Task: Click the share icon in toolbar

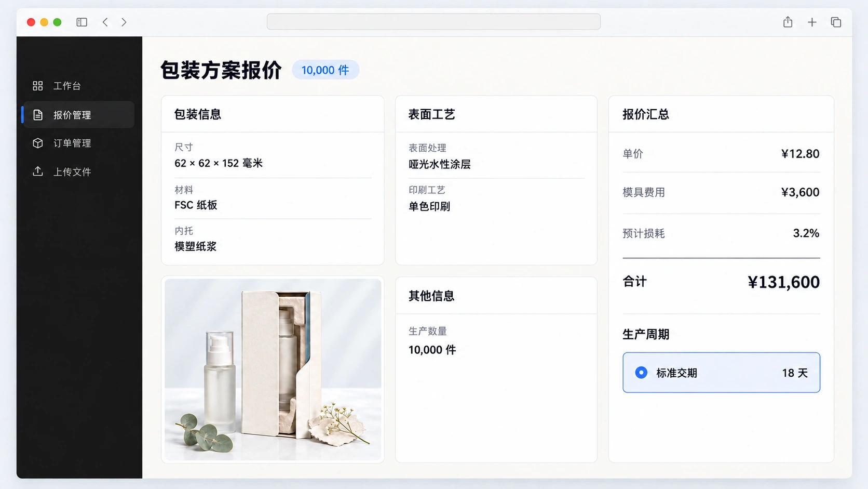Action: point(788,22)
